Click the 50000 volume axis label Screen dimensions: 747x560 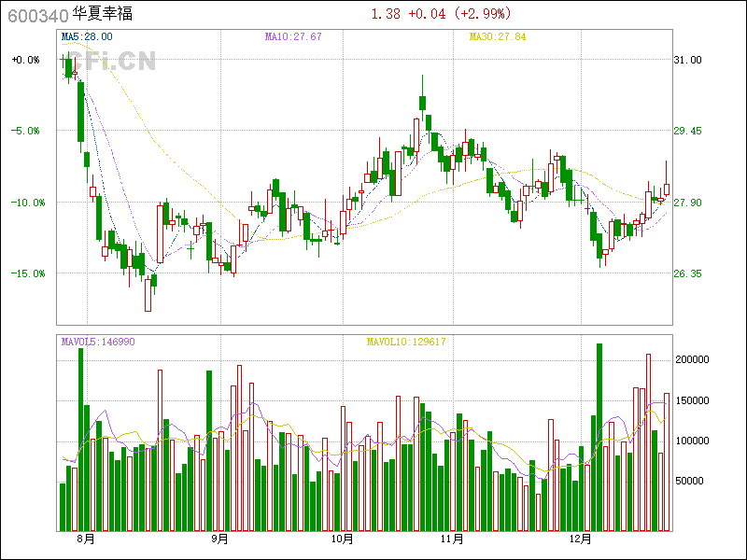tap(689, 481)
